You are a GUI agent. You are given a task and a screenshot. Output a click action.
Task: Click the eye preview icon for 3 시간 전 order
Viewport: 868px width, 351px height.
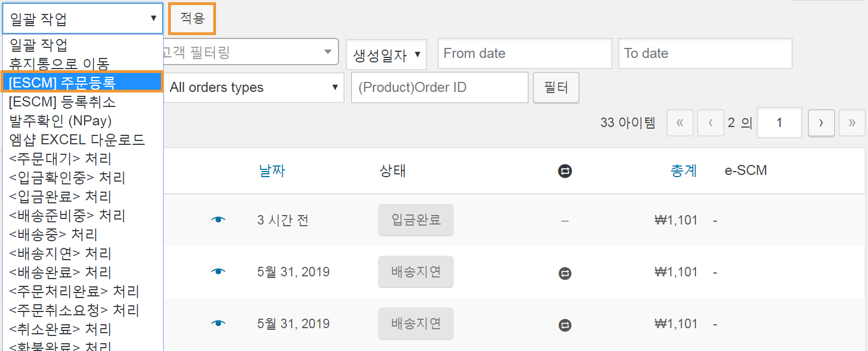click(219, 220)
